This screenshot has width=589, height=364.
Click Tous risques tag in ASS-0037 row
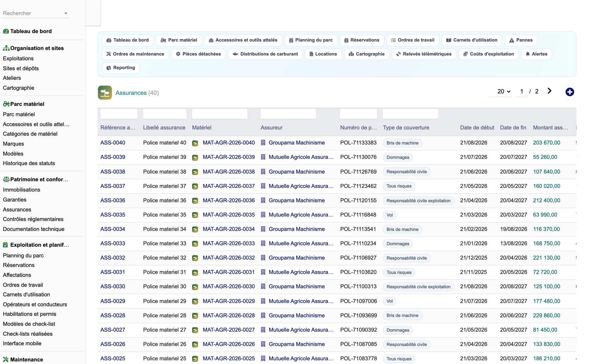pyautogui.click(x=399, y=186)
